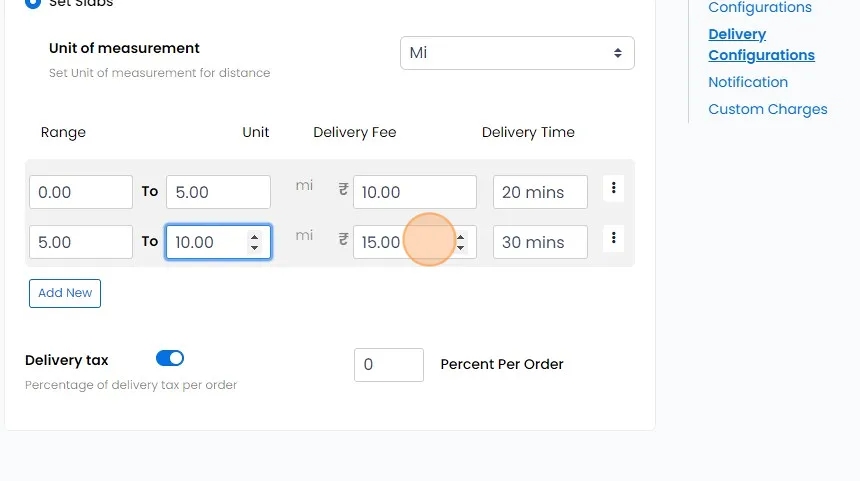860x481 pixels.
Task: Toggle the Delivery tax switch
Action: coord(170,358)
